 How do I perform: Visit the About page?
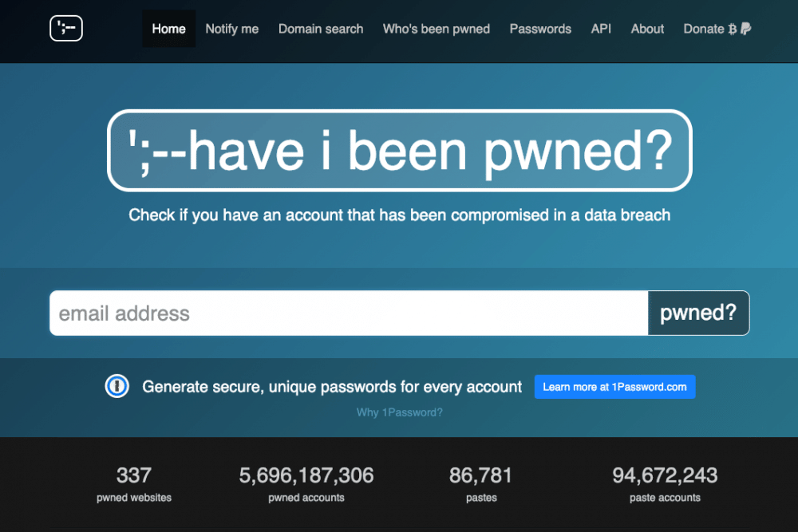pyautogui.click(x=647, y=29)
